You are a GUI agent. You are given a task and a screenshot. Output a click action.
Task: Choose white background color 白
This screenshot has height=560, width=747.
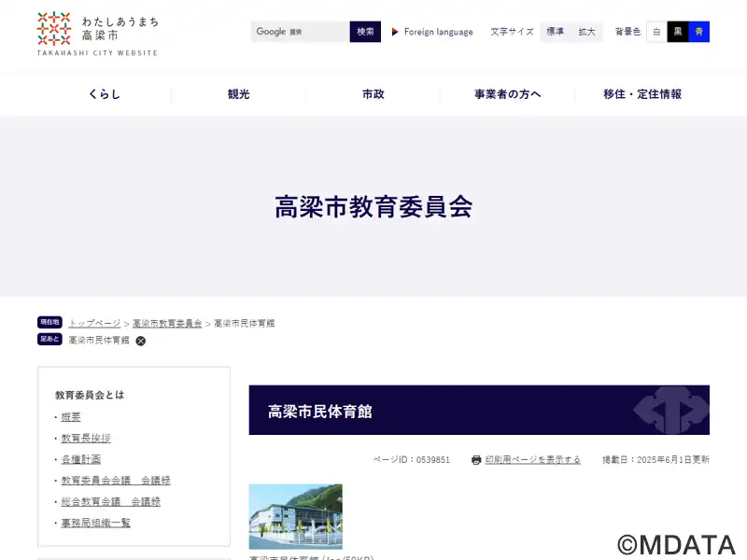point(656,32)
